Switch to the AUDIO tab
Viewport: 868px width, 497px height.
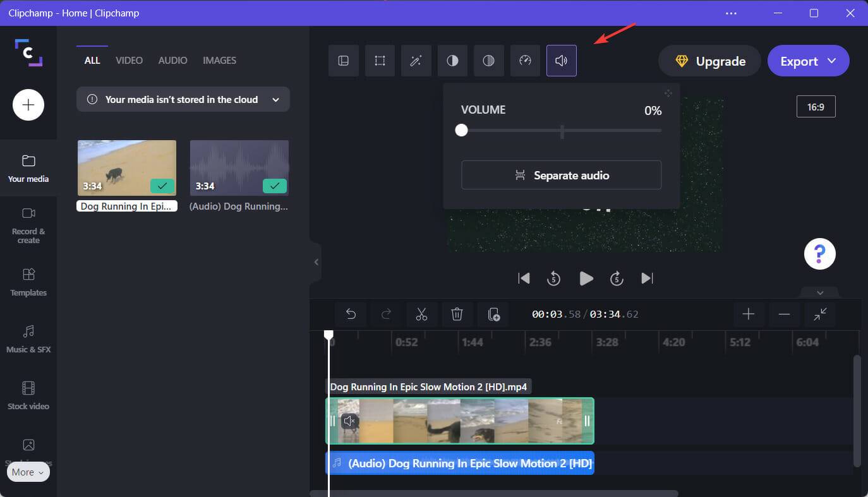coord(172,60)
